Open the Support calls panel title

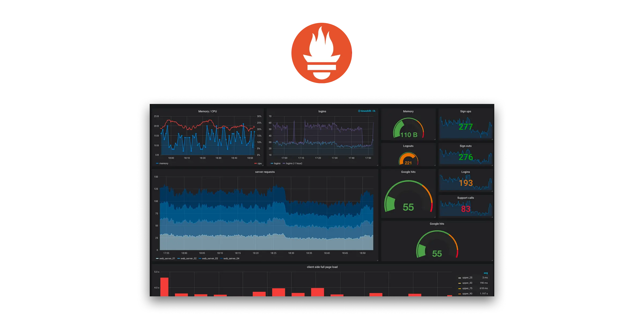[x=466, y=198]
